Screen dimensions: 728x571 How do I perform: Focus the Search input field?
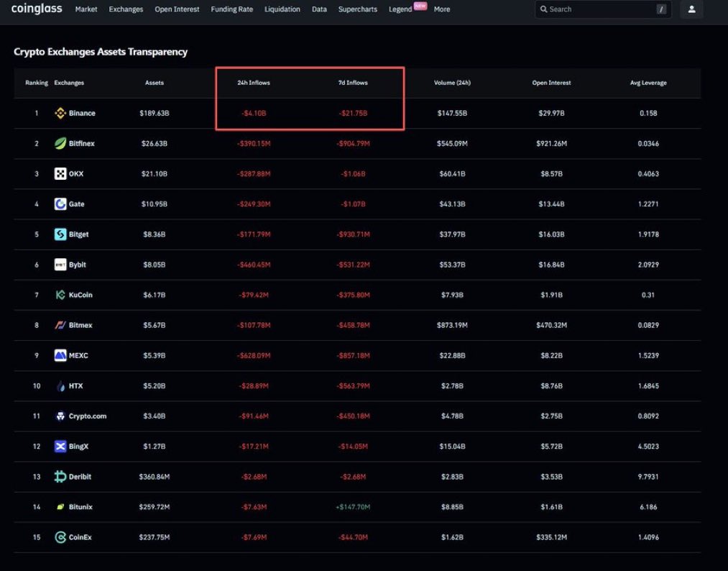coord(603,9)
